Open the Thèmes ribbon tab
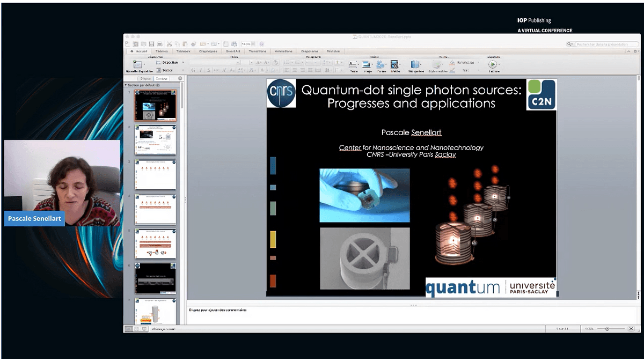Viewport: 644px width, 362px height. click(162, 51)
